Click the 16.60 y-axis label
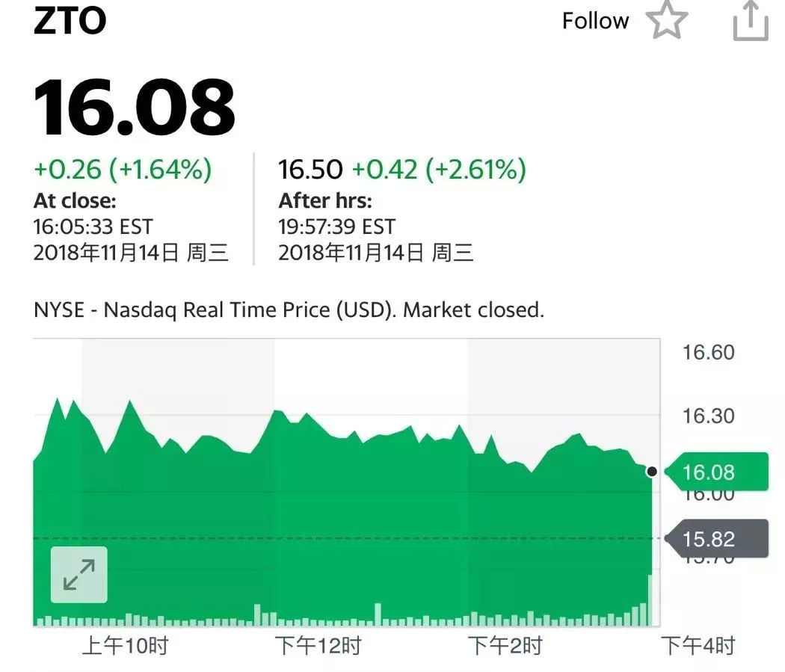785x672 pixels. coord(708,352)
